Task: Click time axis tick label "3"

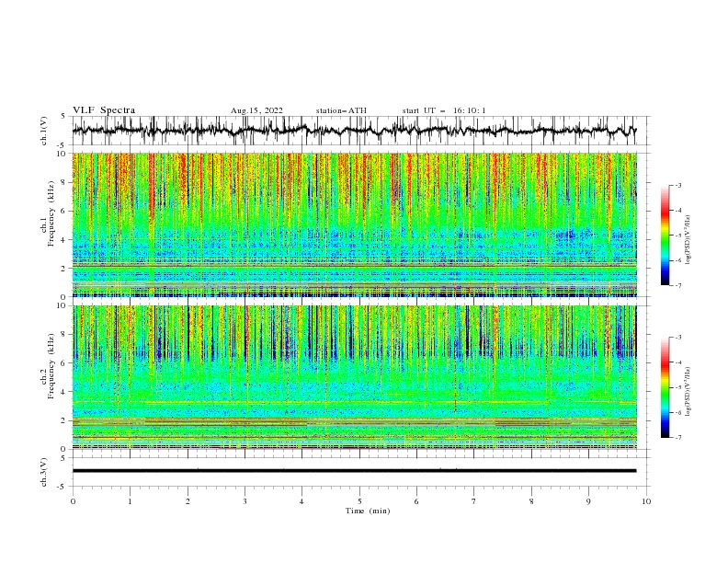Action: point(245,501)
